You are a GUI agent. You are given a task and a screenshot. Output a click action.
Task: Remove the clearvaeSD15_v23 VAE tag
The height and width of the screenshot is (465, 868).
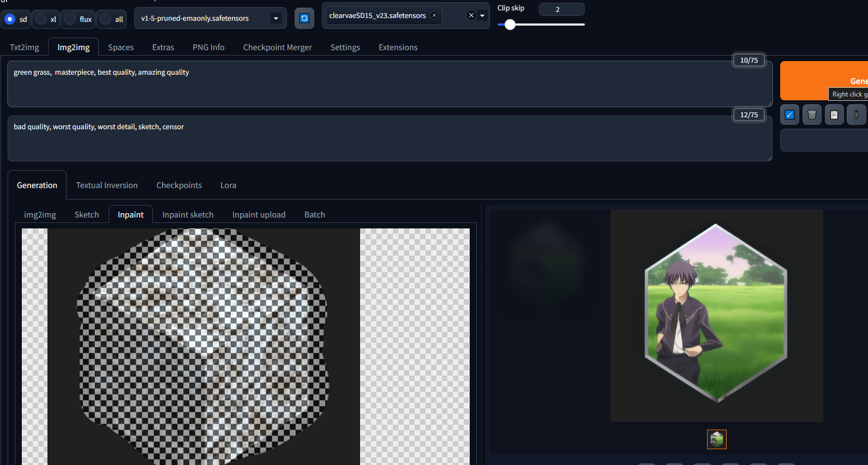[x=434, y=15]
